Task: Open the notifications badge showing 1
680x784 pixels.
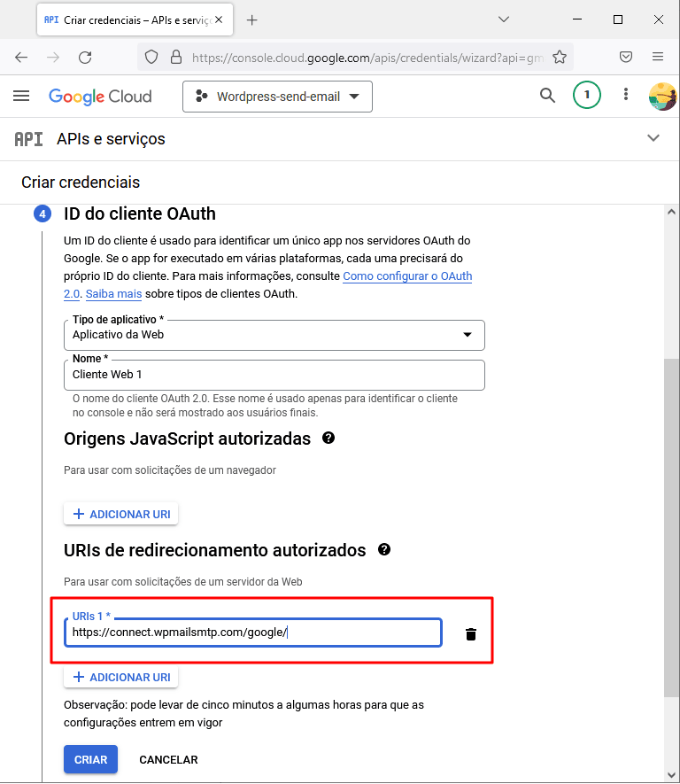Action: point(586,95)
